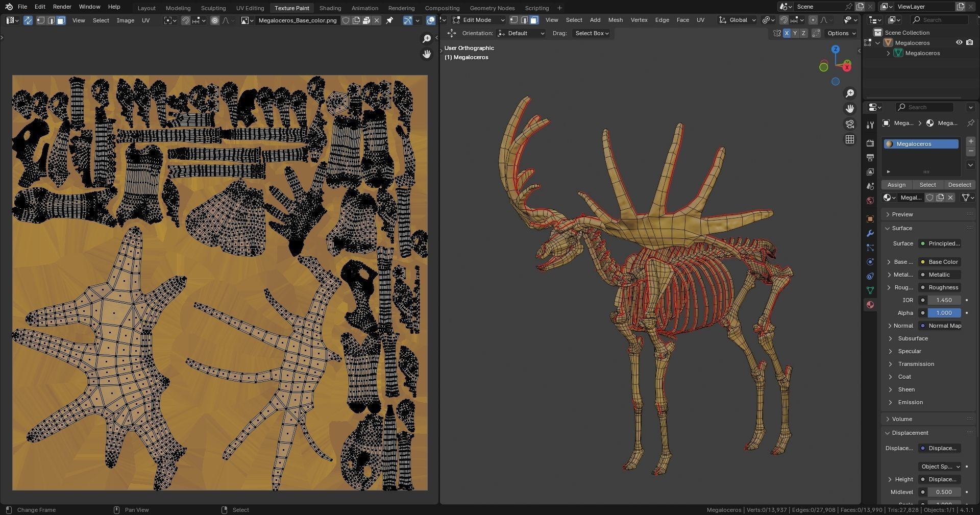Click the Assign button
Image resolution: width=980 pixels, height=515 pixels.
coord(896,185)
